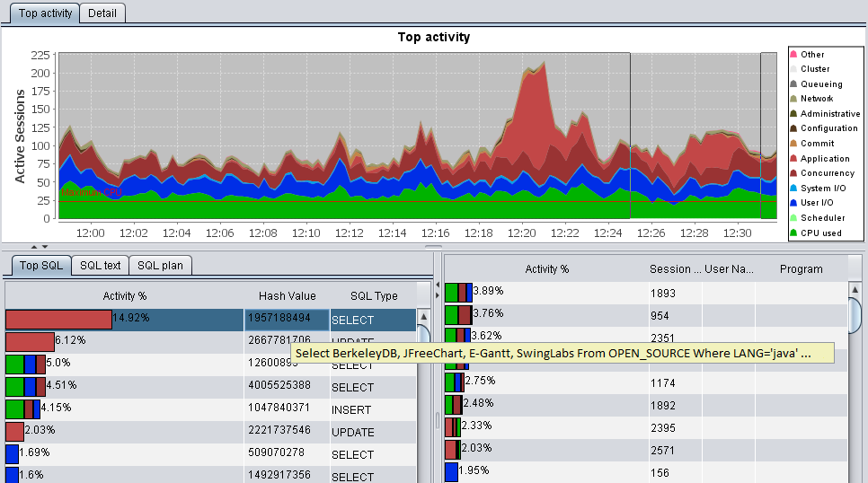Expand split pane using the small down arrow
The height and width of the screenshot is (483, 868).
45,247
